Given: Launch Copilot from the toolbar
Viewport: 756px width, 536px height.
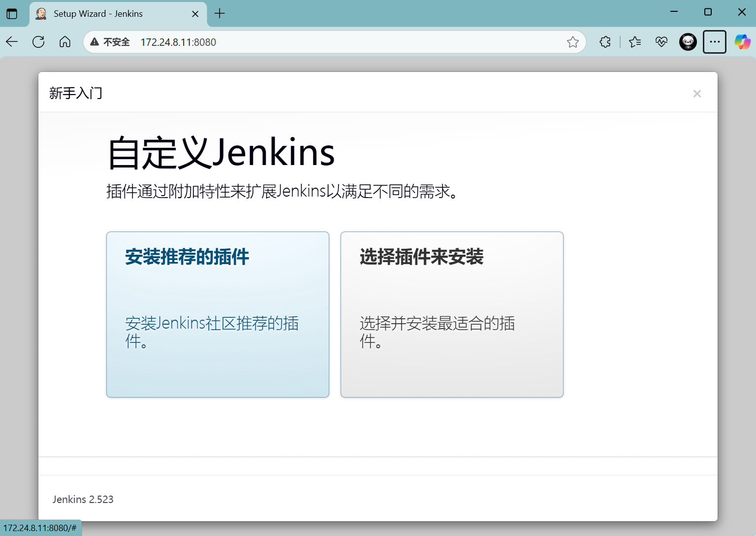Looking at the screenshot, I should [x=742, y=42].
